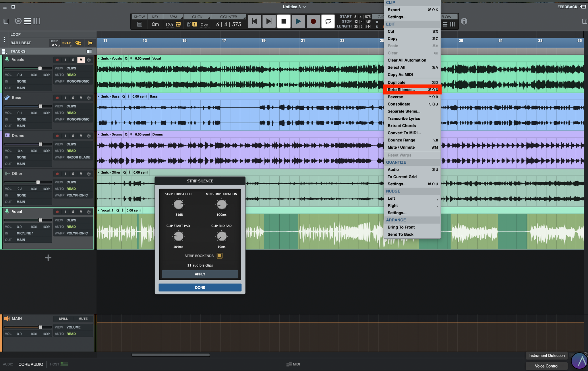Image resolution: width=588 pixels, height=371 pixels.
Task: Toggle the Strip Bookends checkbox
Action: [220, 256]
